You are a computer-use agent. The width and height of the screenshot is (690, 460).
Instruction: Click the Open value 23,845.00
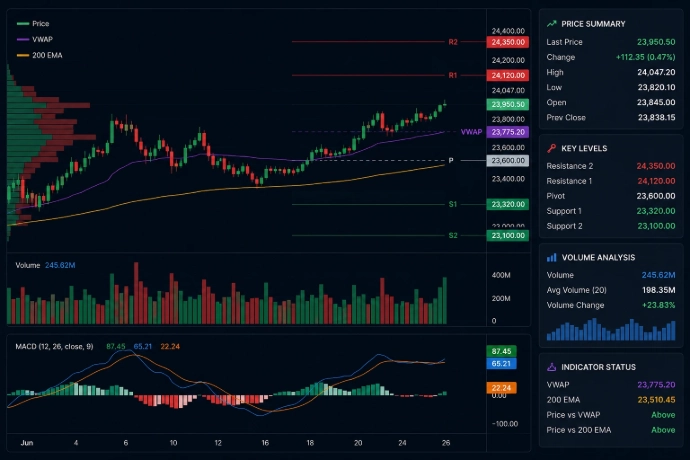[x=656, y=102]
